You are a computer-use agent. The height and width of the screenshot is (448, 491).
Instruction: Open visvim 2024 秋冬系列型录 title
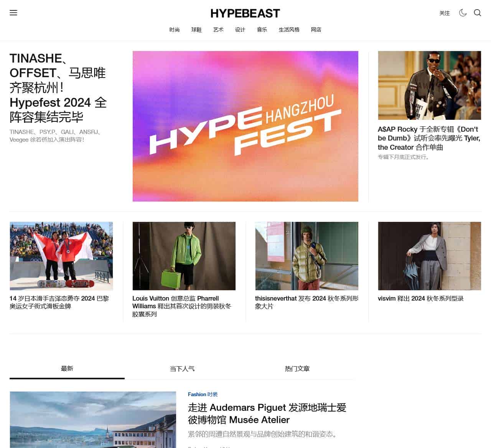pos(421,298)
